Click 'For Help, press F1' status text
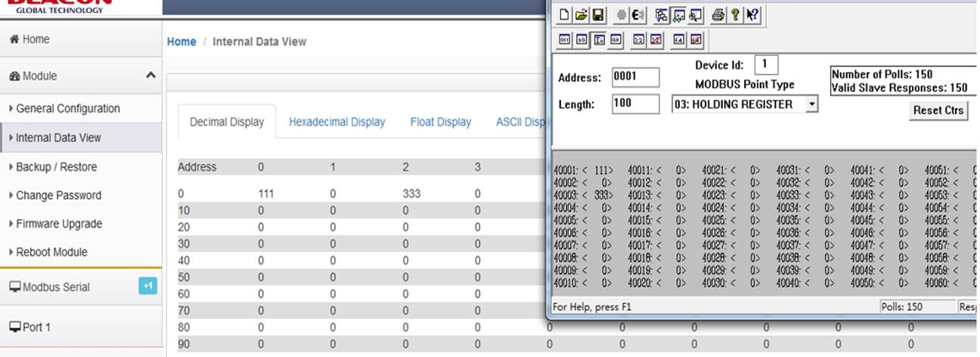980x357 pixels. tap(592, 307)
